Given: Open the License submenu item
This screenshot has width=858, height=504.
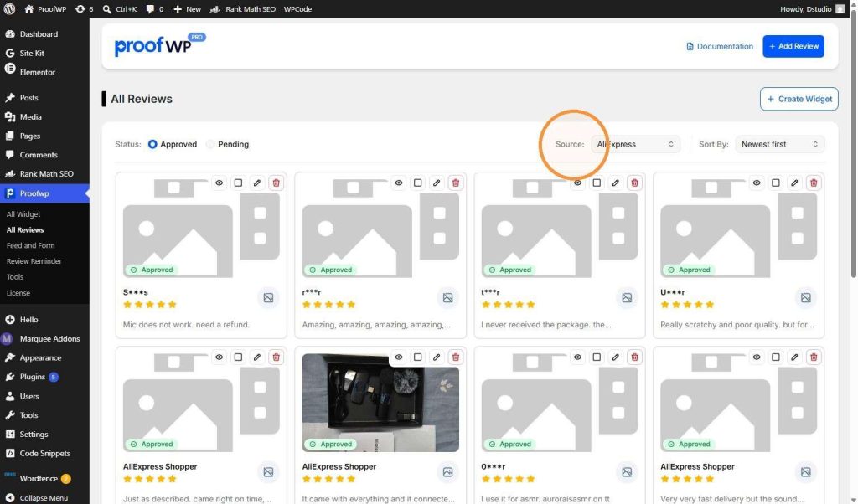Looking at the screenshot, I should (x=18, y=293).
